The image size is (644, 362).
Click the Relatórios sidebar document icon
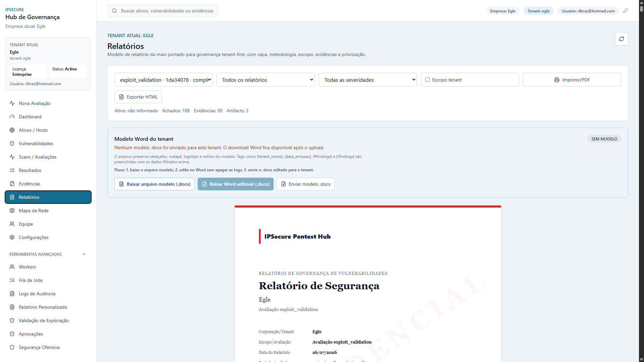point(12,197)
